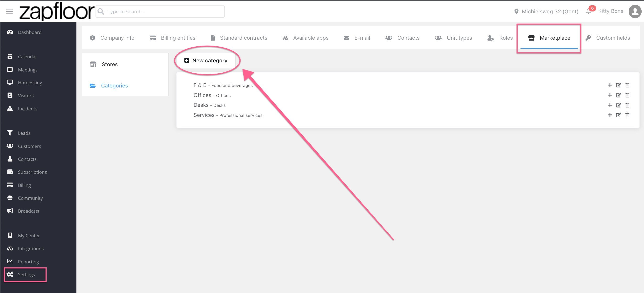Delete the Offices category
Viewport: 644px width, 293px height.
[x=627, y=95]
